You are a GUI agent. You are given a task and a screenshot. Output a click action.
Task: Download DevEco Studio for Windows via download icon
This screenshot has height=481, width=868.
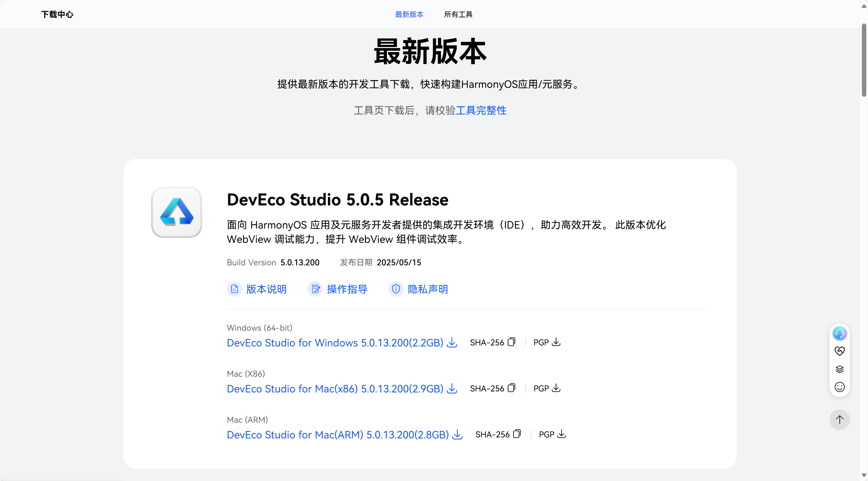point(451,342)
